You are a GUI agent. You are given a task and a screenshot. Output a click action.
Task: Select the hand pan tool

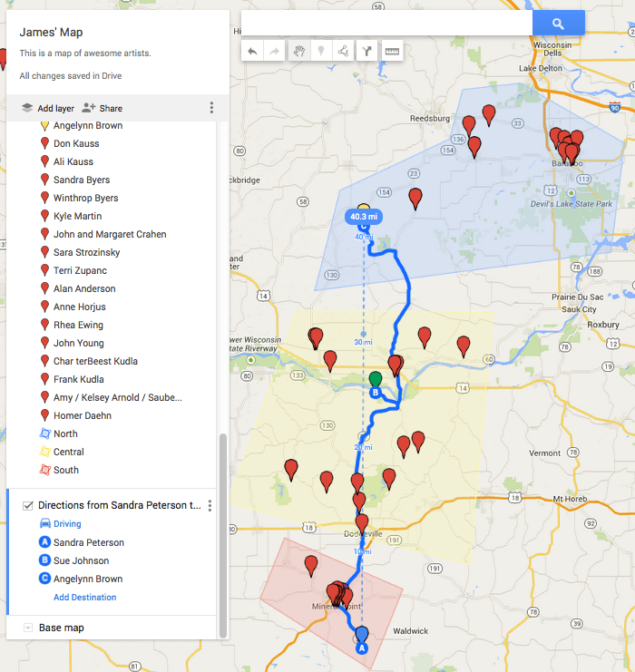[x=298, y=52]
